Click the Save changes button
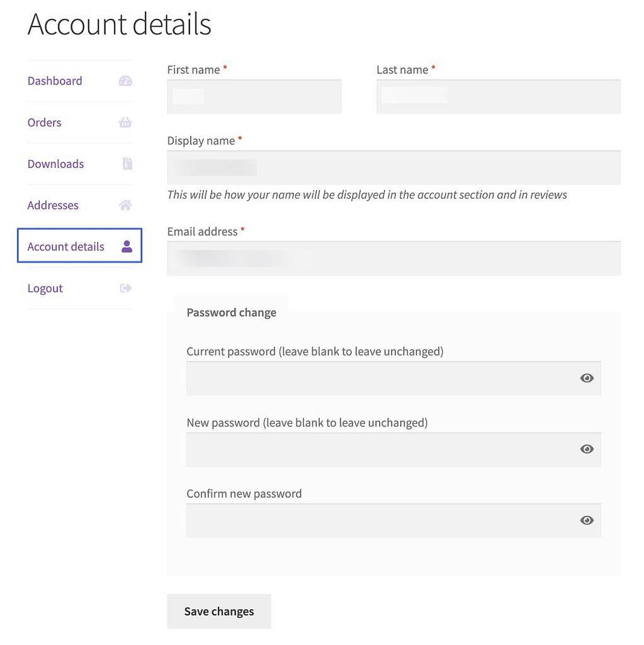Screen dimensions: 644x645 point(218,611)
